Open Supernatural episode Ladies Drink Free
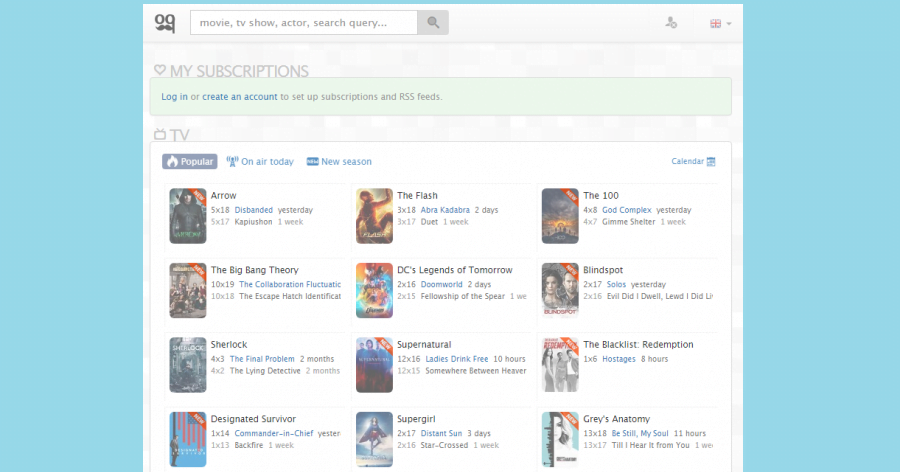This screenshot has width=900, height=472. tap(457, 359)
